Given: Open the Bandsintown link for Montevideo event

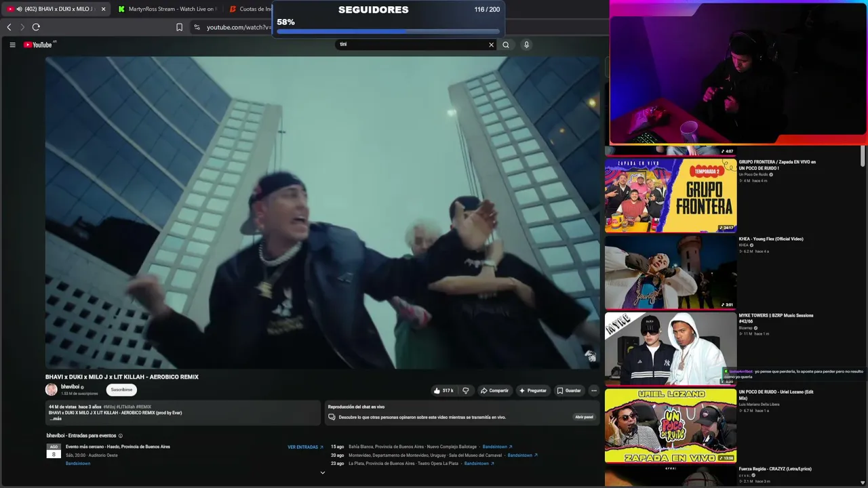Looking at the screenshot, I should (x=522, y=455).
